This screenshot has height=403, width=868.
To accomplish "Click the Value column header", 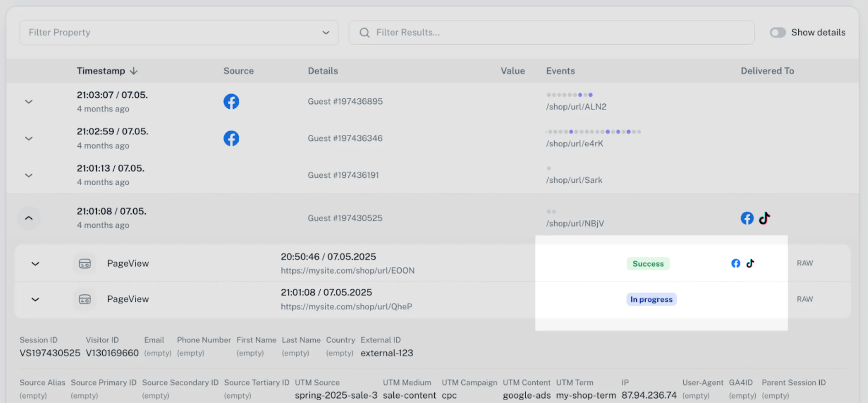I will 512,71.
